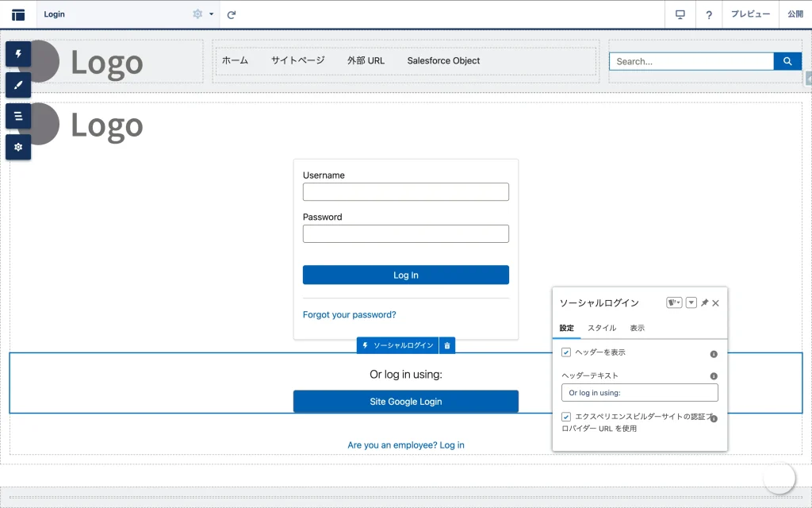Screen dimensions: 812x508
Task: Open the help question mark menu
Action: 709,14
